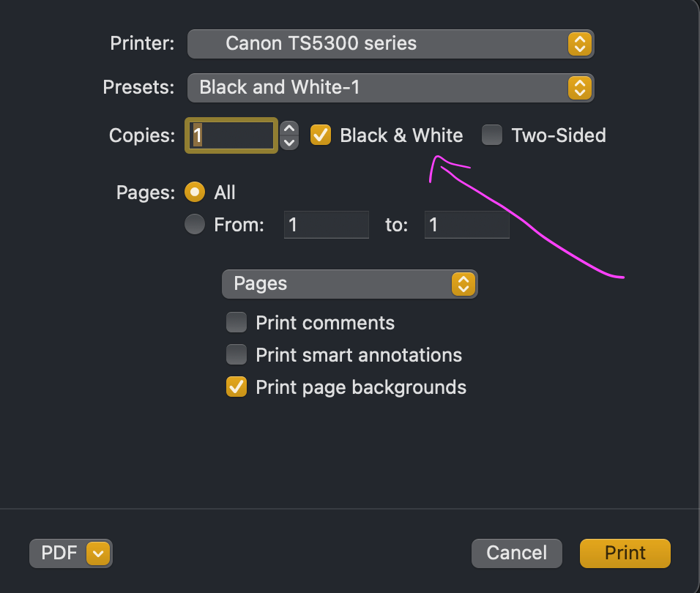This screenshot has width=700, height=593.
Task: Expand Black and White-1 presets dropdown
Action: pyautogui.click(x=381, y=89)
